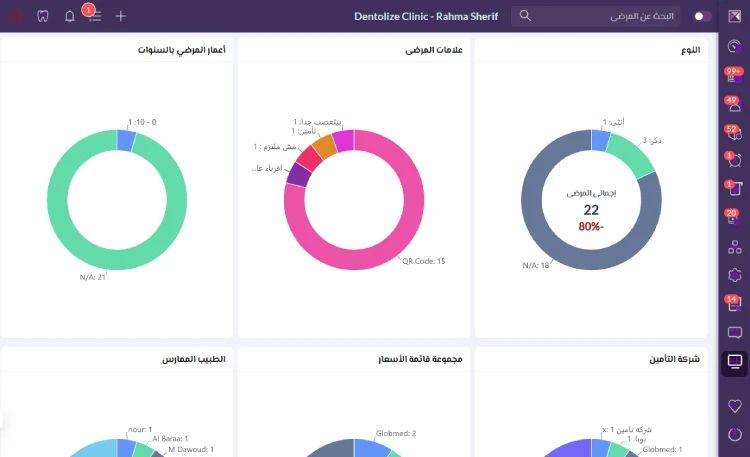This screenshot has width=750, height=457.
Task: Open sidebar icon with 14 badge
Action: point(735,304)
